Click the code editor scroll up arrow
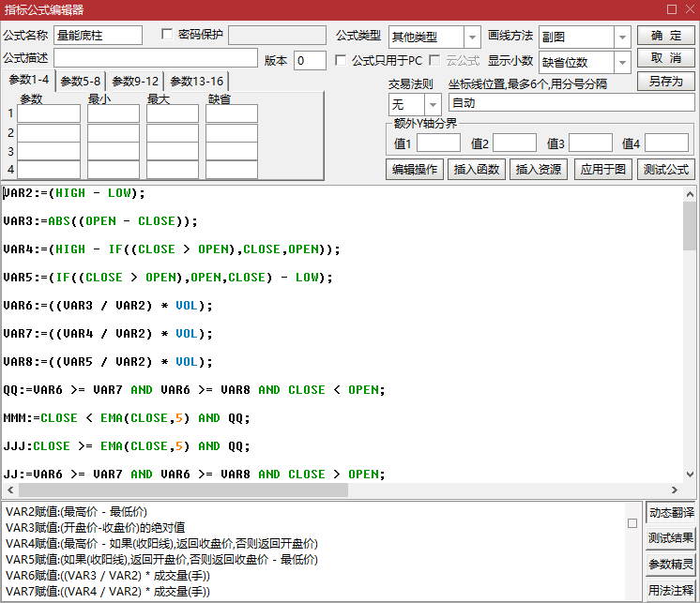700x603 pixels. [x=690, y=194]
